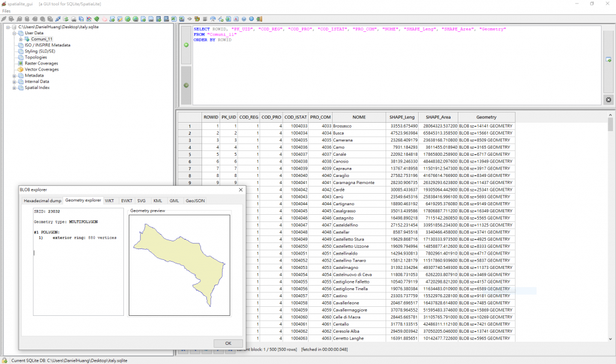The width and height of the screenshot is (616, 364).
Task: Click the green double-arrow refresh toolbar icon
Action: click(66, 19)
